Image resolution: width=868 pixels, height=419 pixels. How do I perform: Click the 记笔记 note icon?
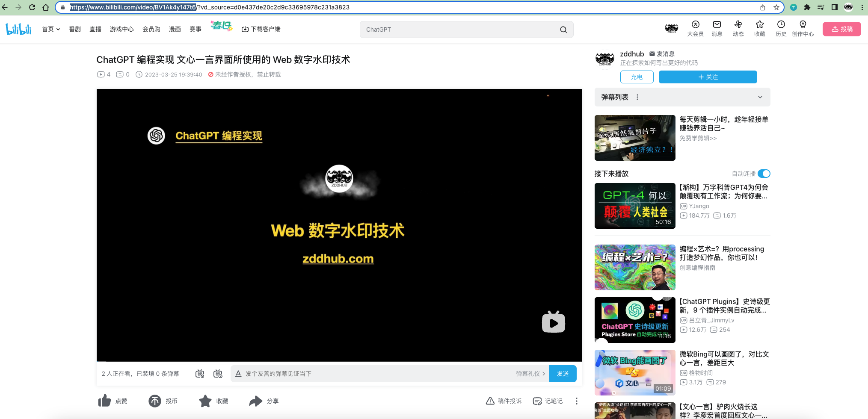click(537, 401)
